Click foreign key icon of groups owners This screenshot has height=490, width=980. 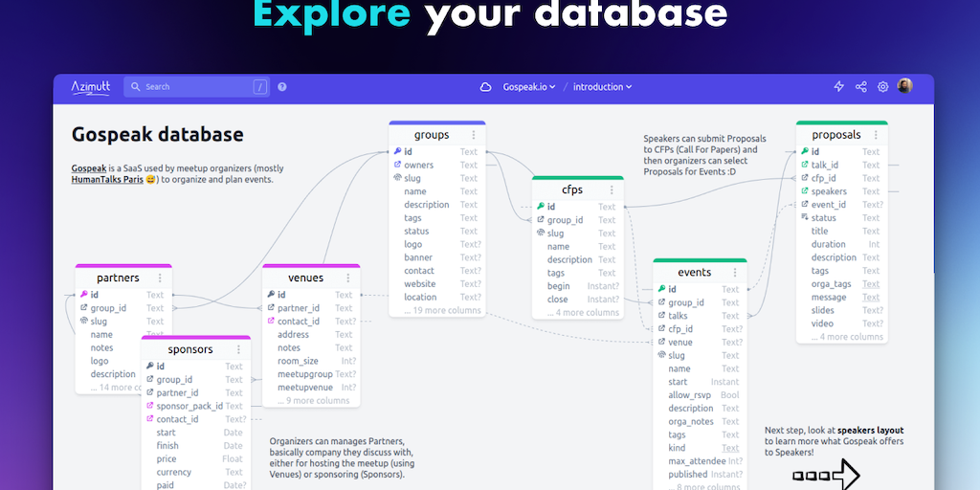tap(397, 165)
